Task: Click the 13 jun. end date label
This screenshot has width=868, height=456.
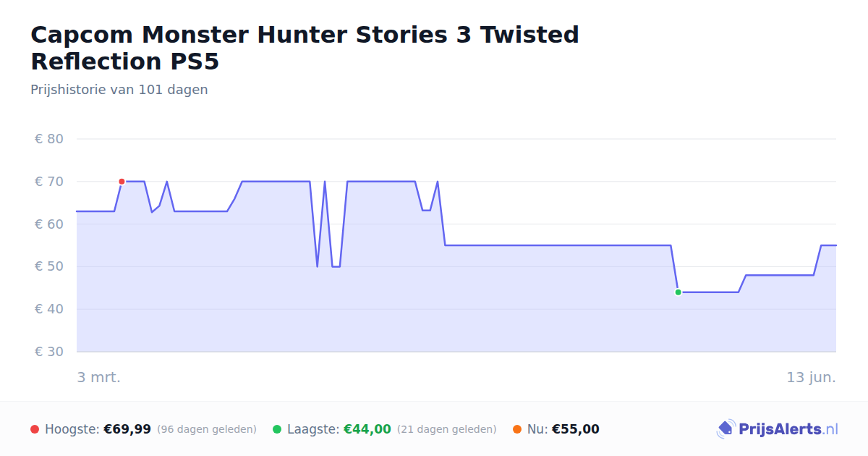Action: tap(812, 377)
